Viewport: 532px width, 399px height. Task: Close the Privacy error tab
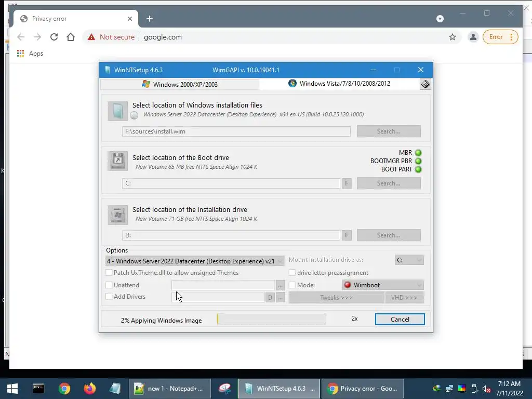pos(129,19)
